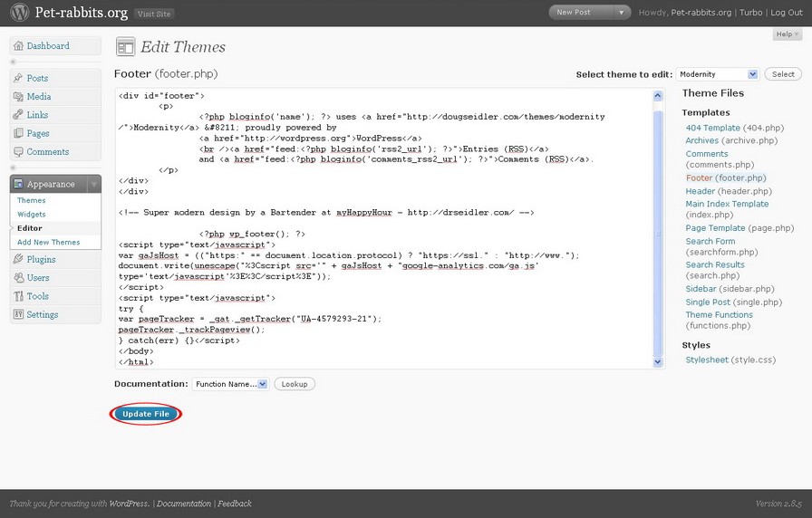The image size is (812, 518).
Task: Click inside the footer.php code editor
Action: pyautogui.click(x=383, y=229)
